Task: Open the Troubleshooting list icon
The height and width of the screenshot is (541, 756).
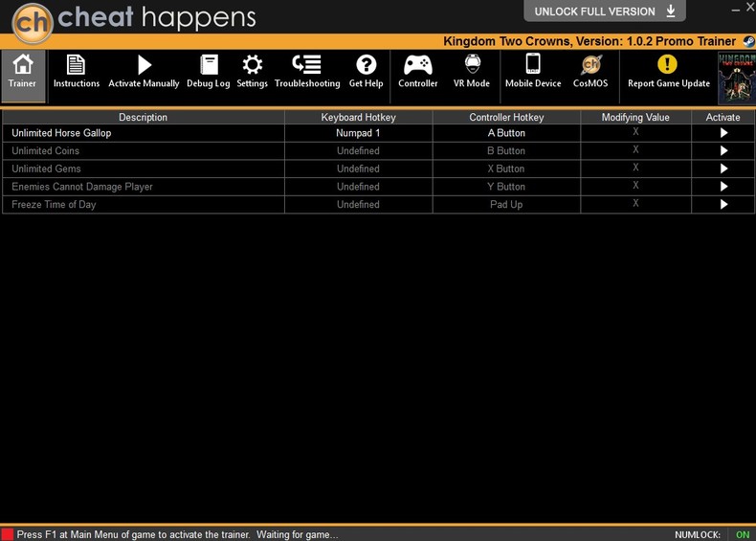Action: point(307,64)
